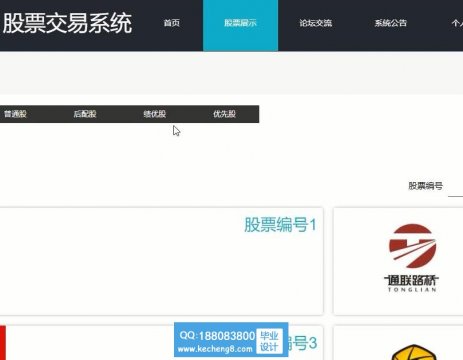
Task: Open 系统公告 announcements page
Action: [391, 23]
